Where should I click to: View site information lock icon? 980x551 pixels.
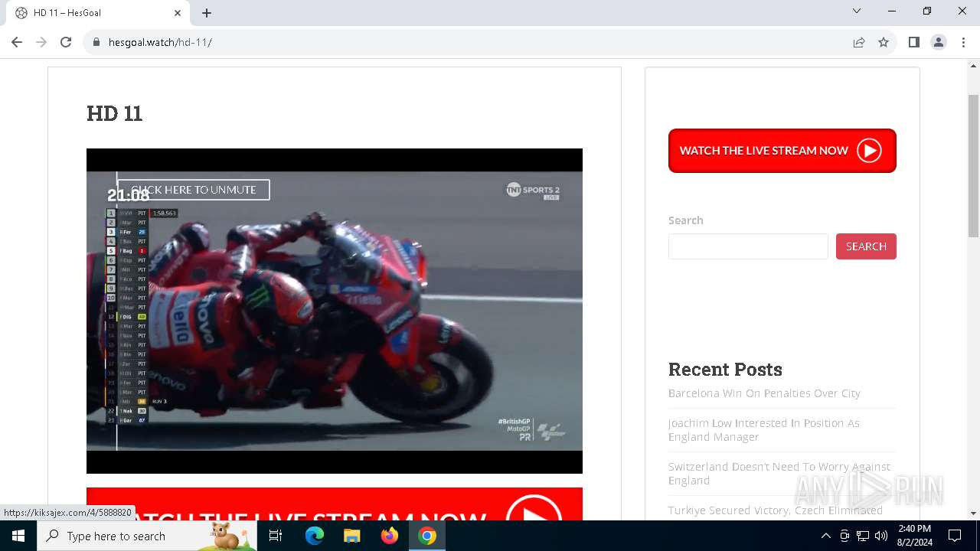(96, 42)
